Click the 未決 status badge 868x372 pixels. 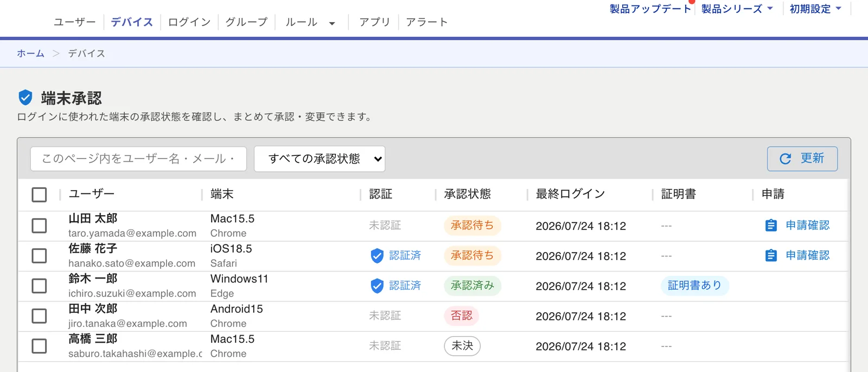[462, 346]
